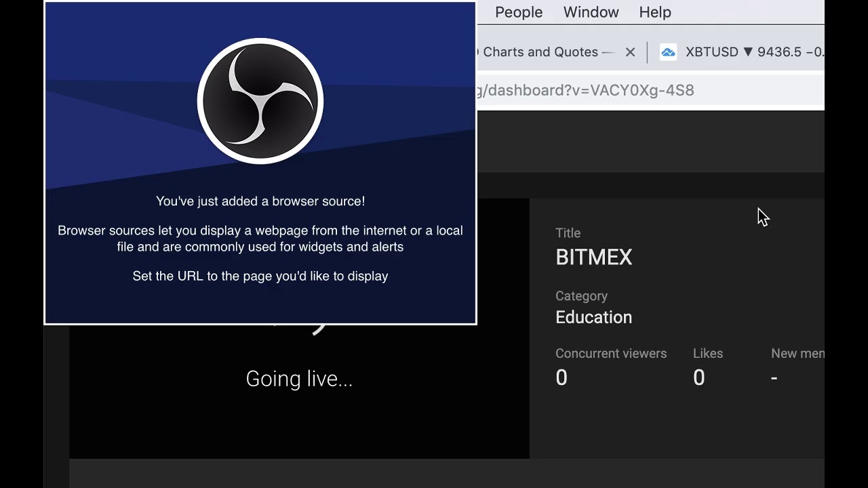This screenshot has width=868, height=488.
Task: Click the Title label above BITMEX
Action: (568, 233)
